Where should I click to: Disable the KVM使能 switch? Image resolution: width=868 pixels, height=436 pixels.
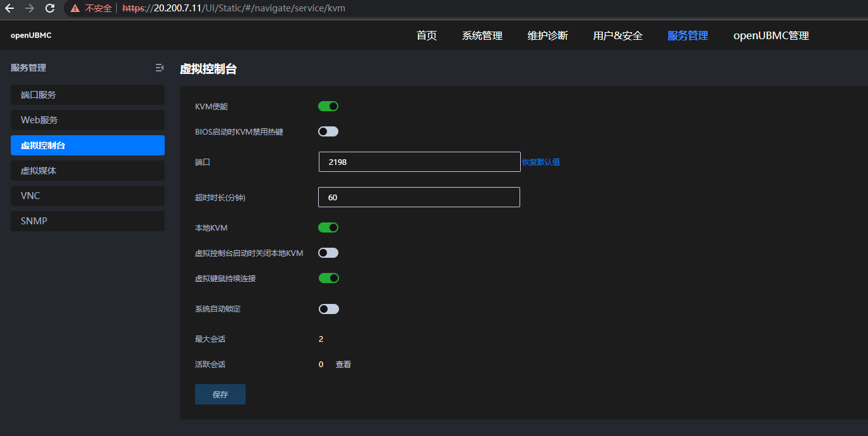328,106
